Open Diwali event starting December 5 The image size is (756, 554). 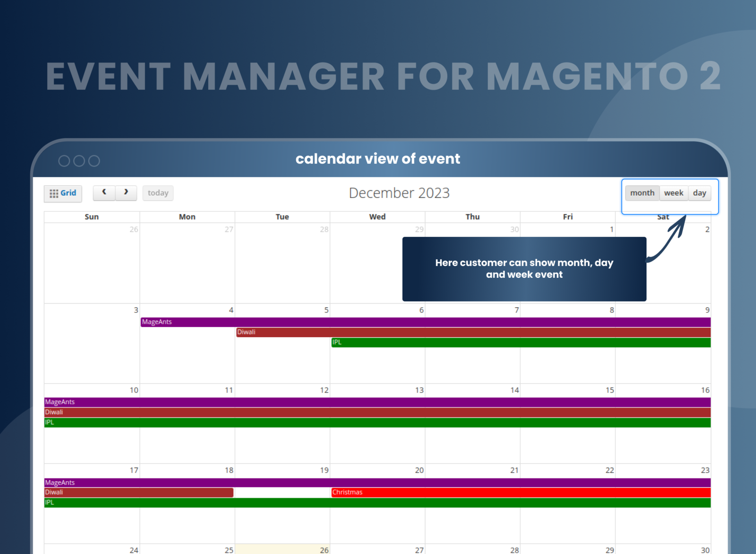(x=473, y=332)
